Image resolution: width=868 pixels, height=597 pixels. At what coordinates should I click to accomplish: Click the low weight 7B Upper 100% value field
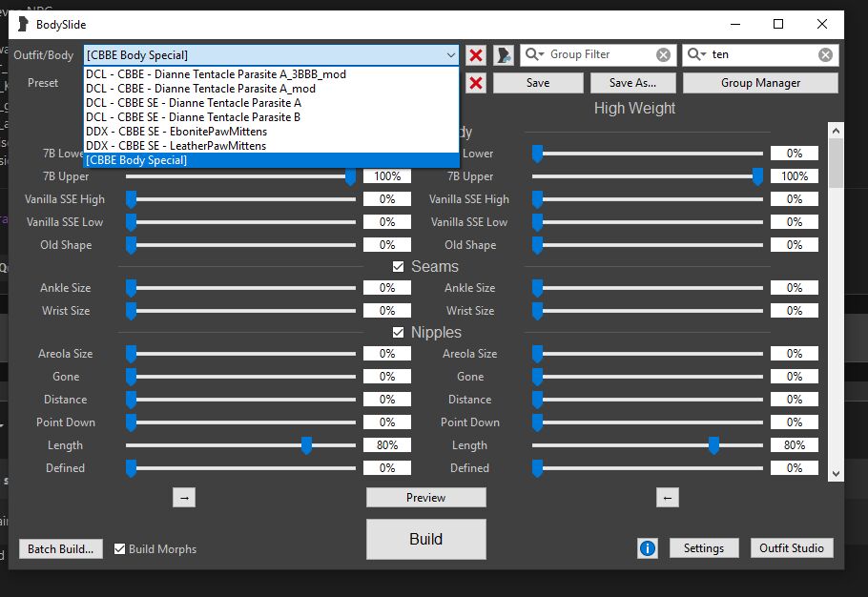click(387, 176)
